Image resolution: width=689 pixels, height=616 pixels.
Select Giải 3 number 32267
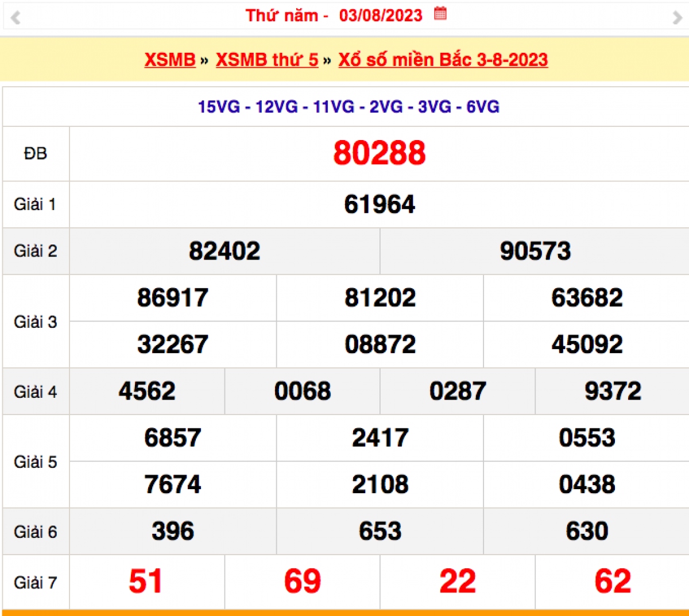pyautogui.click(x=173, y=344)
